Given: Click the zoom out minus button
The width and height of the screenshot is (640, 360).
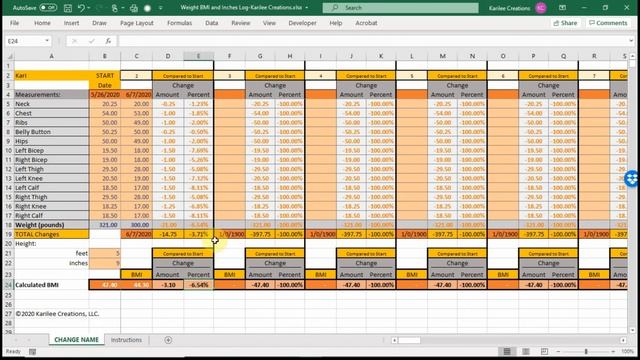Looking at the screenshot, I should coord(558,351).
